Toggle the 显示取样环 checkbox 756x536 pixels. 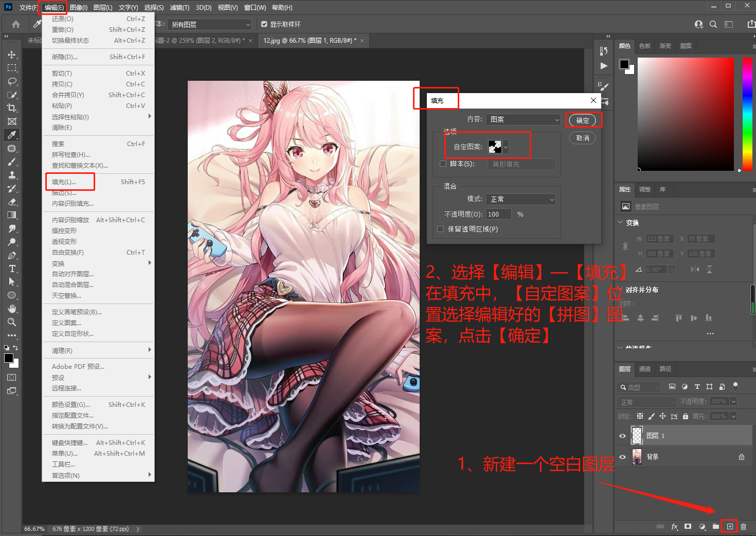264,24
